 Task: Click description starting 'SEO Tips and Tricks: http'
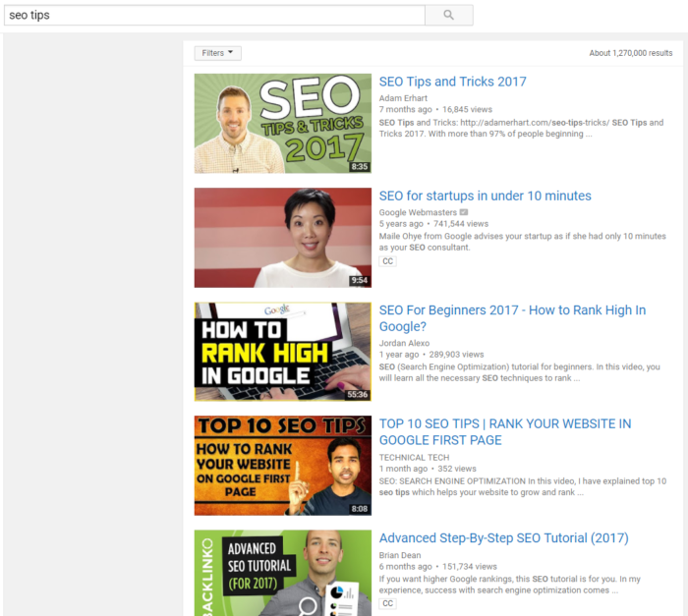pos(521,128)
